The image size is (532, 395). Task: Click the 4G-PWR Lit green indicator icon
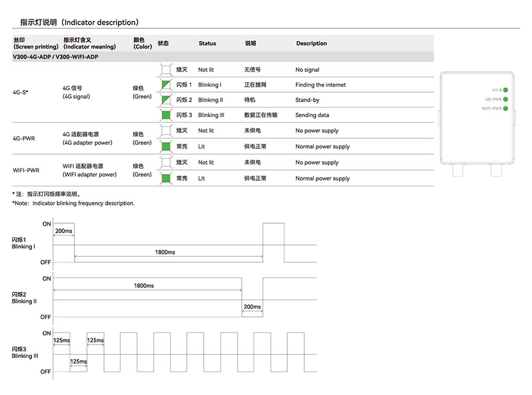[x=166, y=146]
